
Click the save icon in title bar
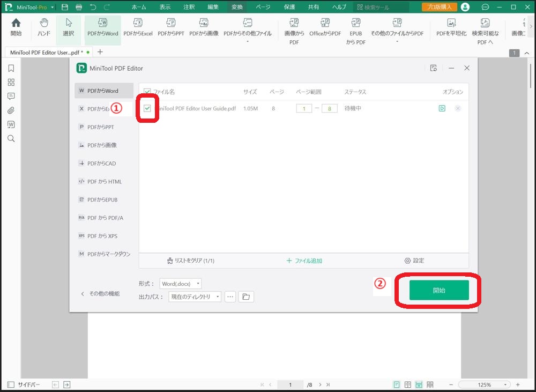tap(65, 7)
